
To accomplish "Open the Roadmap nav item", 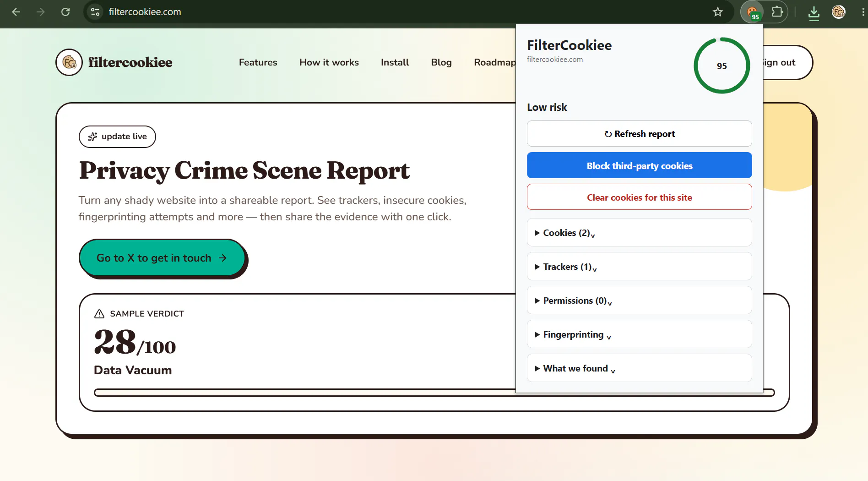I will 494,62.
